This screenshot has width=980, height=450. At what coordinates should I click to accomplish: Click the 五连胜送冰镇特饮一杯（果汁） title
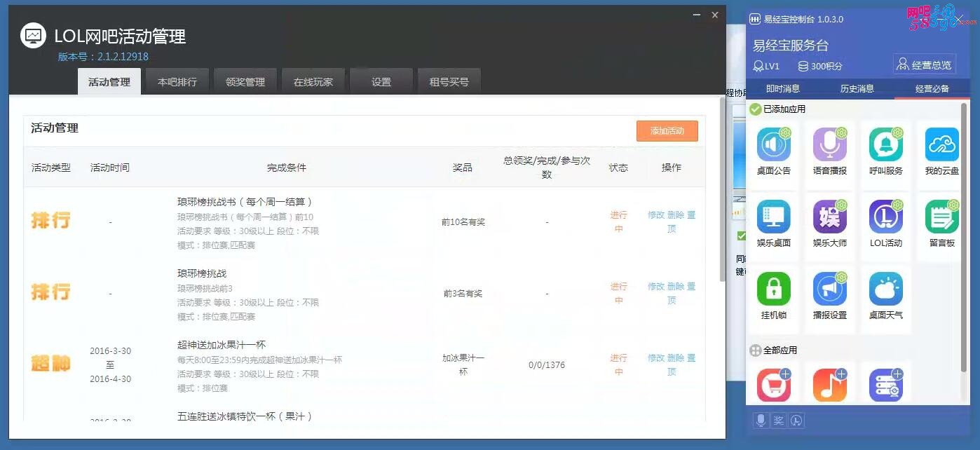[x=245, y=416]
